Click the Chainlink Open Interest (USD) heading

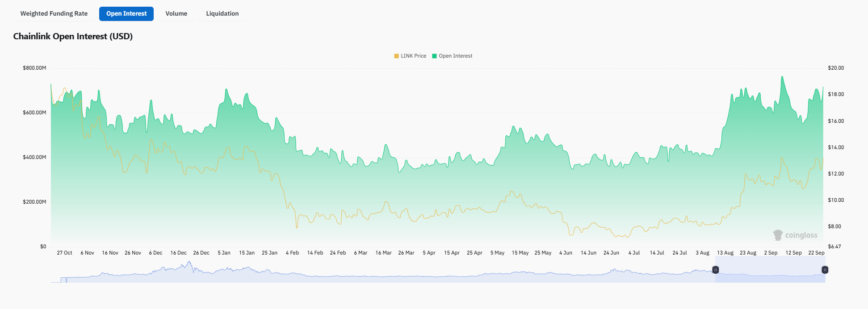click(x=73, y=37)
